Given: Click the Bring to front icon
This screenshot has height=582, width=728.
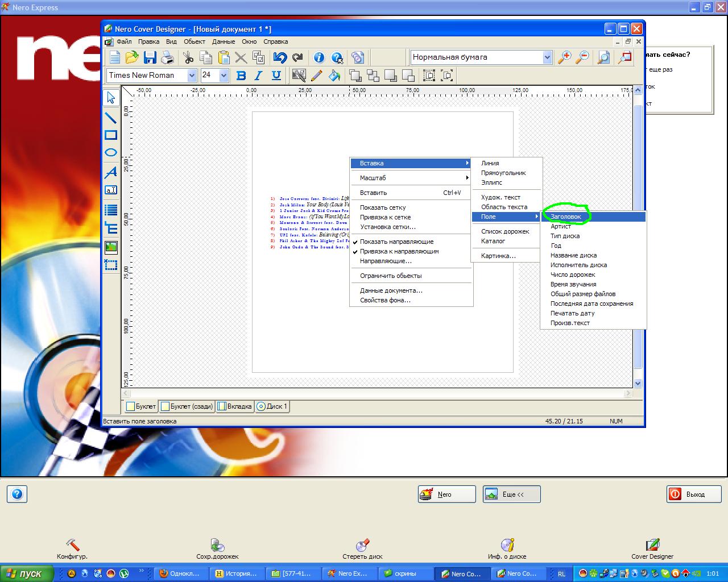Looking at the screenshot, I should 355,75.
